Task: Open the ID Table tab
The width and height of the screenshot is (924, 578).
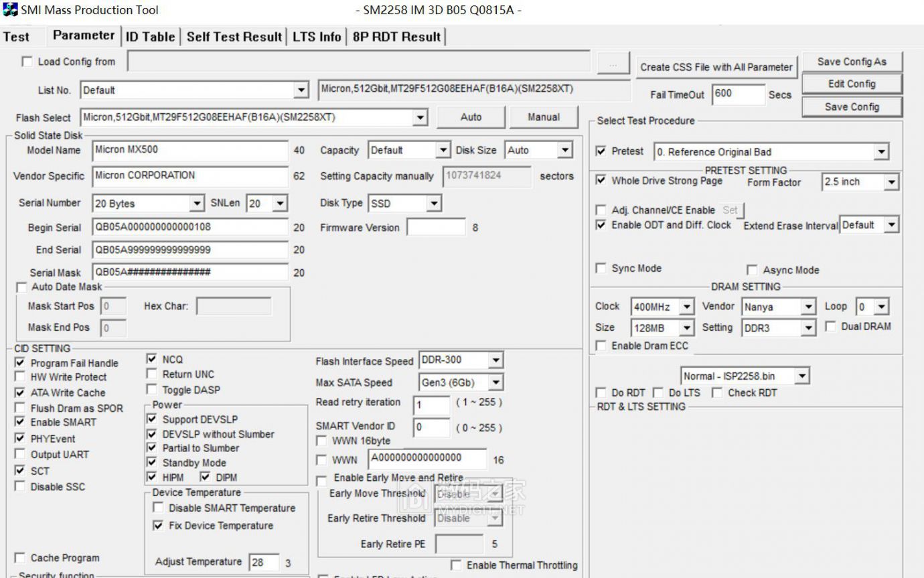Action: point(151,37)
